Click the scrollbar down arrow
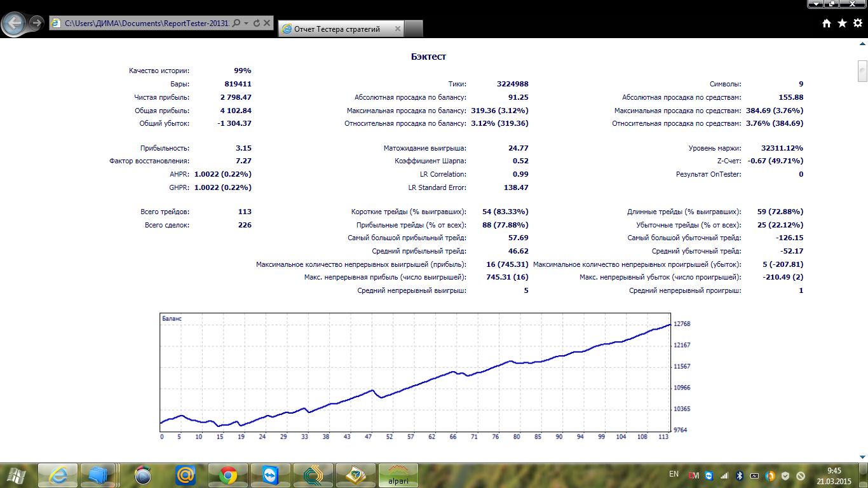Image resolution: width=868 pixels, height=488 pixels. [862, 457]
